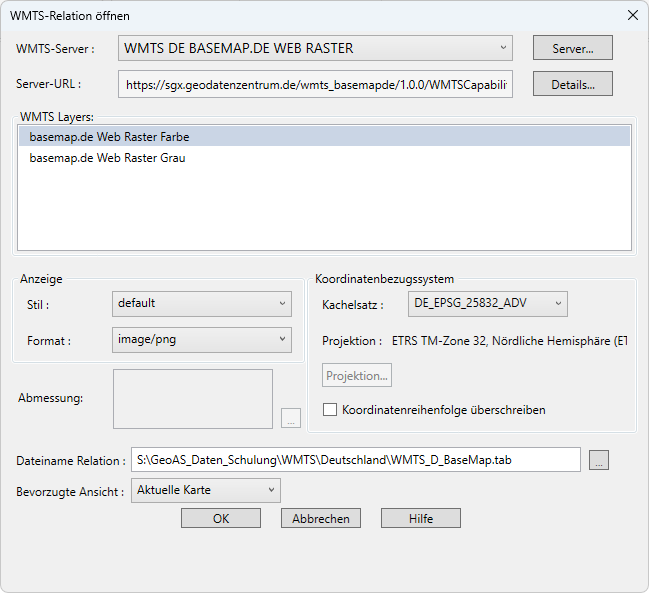Open the Bevorzugte Ansicht dropdown
Viewport: 649px width, 593px height.
[206, 490]
